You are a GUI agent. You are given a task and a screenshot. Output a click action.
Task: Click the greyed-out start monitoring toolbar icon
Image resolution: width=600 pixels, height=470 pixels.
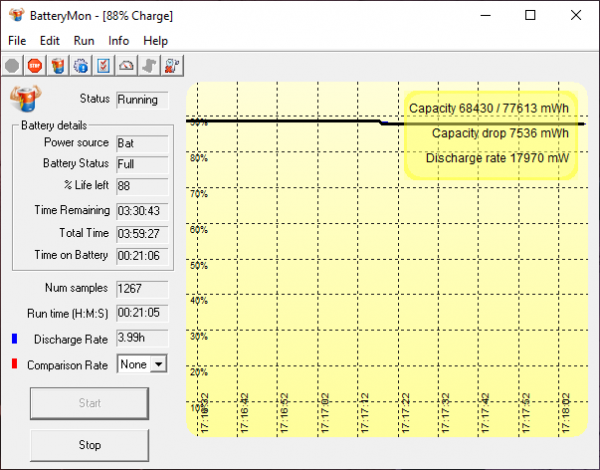click(x=12, y=66)
